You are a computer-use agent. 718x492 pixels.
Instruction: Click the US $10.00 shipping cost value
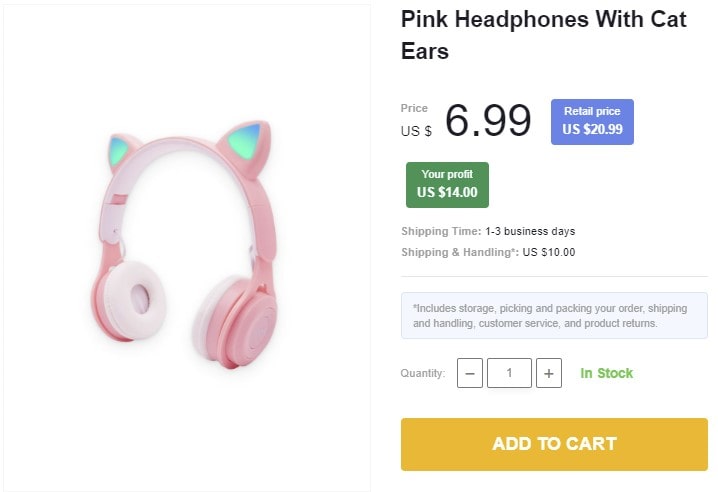tap(549, 252)
